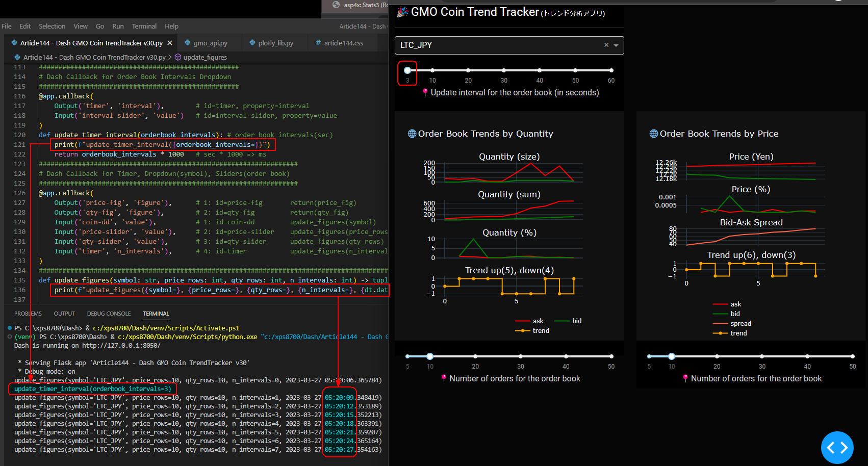Click the http://127.0.0.1:8050/ terminal link
The width and height of the screenshot is (868, 466).
point(121,346)
